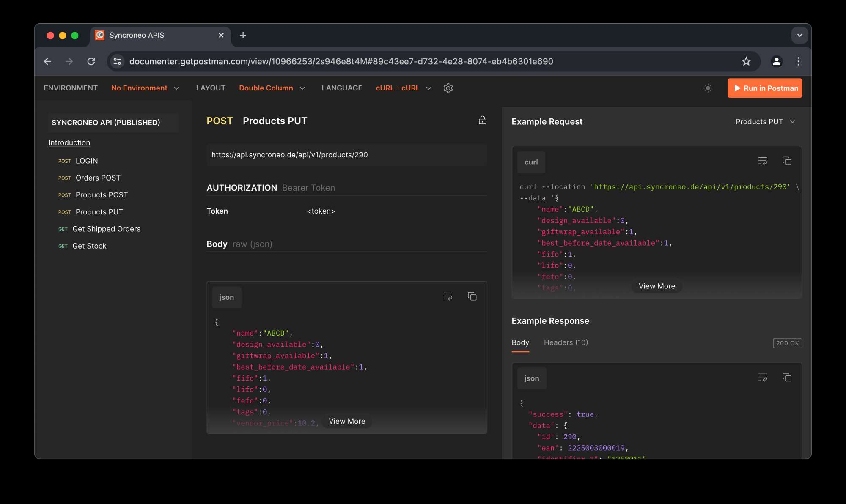
Task: Click the Syncroneo APIS browser tab
Action: click(x=160, y=36)
